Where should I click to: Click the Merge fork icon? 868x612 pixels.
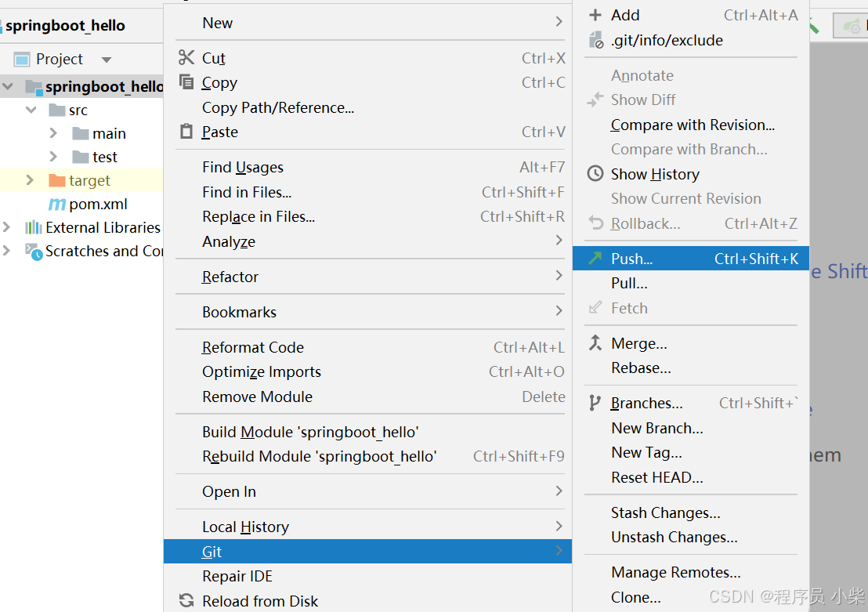(595, 343)
